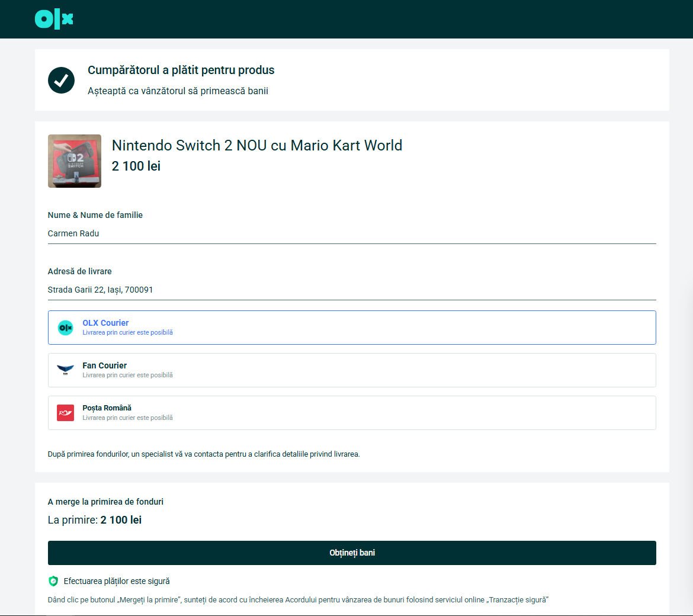The image size is (693, 616).
Task: Click the round checkmark confirmation icon
Action: coord(61,80)
